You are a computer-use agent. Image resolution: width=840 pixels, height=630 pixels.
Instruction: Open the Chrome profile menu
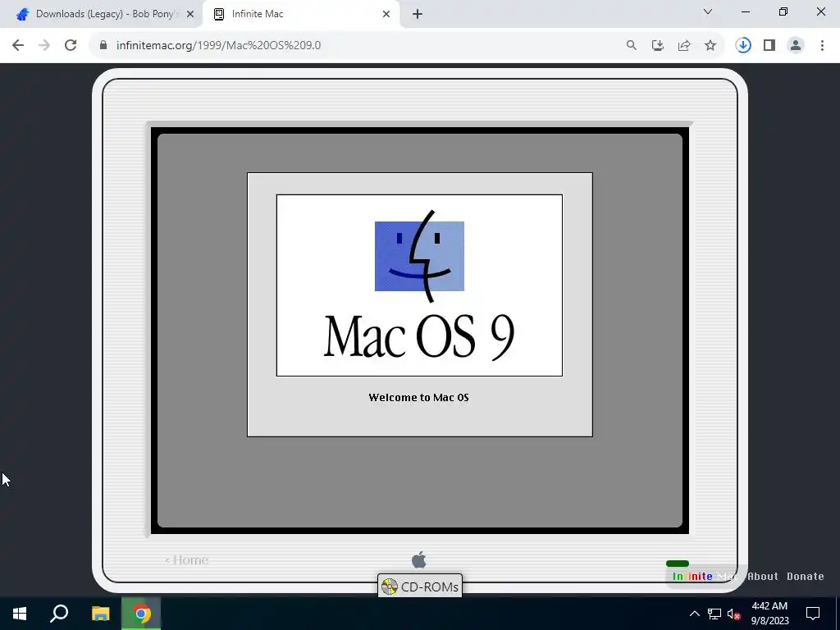(x=796, y=45)
